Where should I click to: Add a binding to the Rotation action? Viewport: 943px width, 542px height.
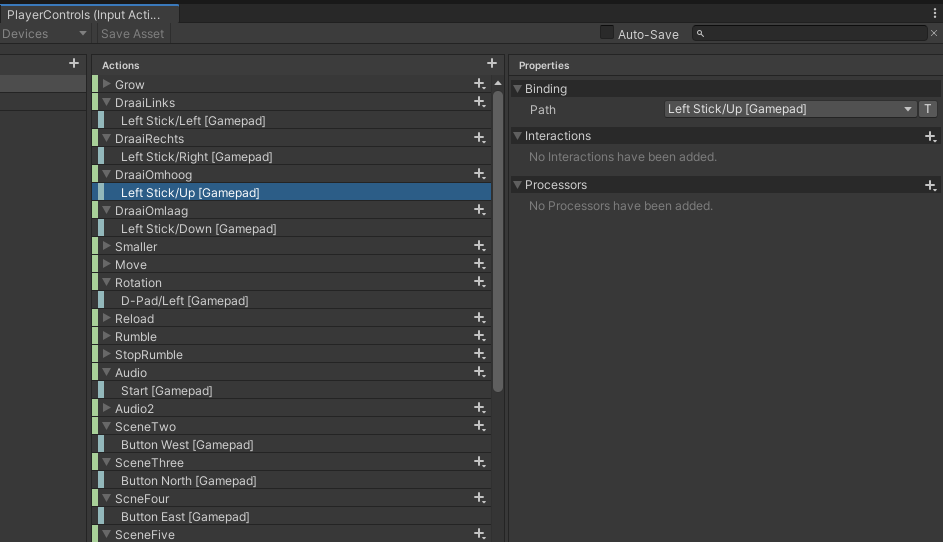(480, 282)
